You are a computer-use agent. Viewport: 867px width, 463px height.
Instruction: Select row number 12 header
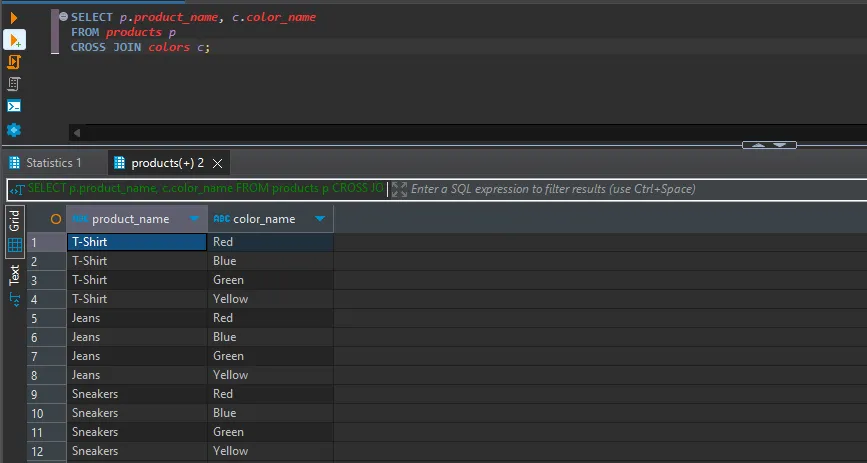coord(46,451)
